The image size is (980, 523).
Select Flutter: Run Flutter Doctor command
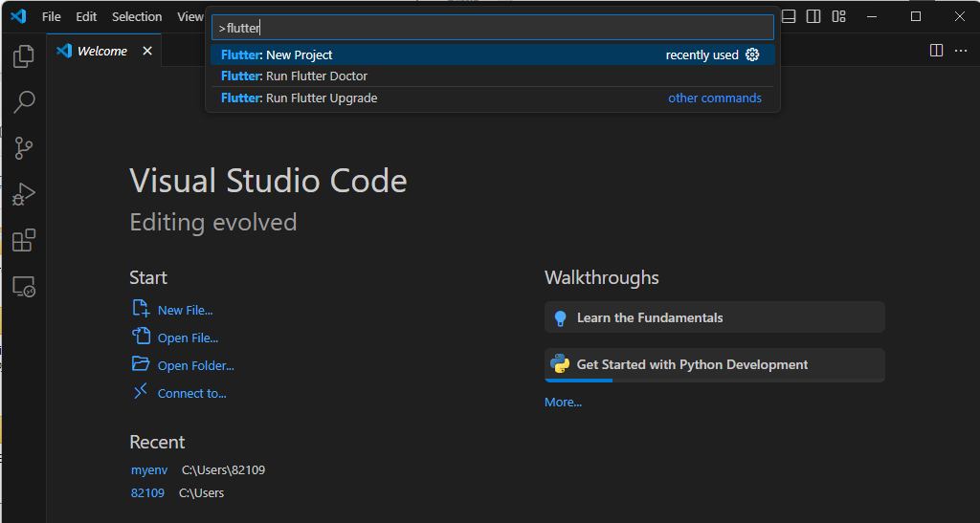(x=493, y=76)
